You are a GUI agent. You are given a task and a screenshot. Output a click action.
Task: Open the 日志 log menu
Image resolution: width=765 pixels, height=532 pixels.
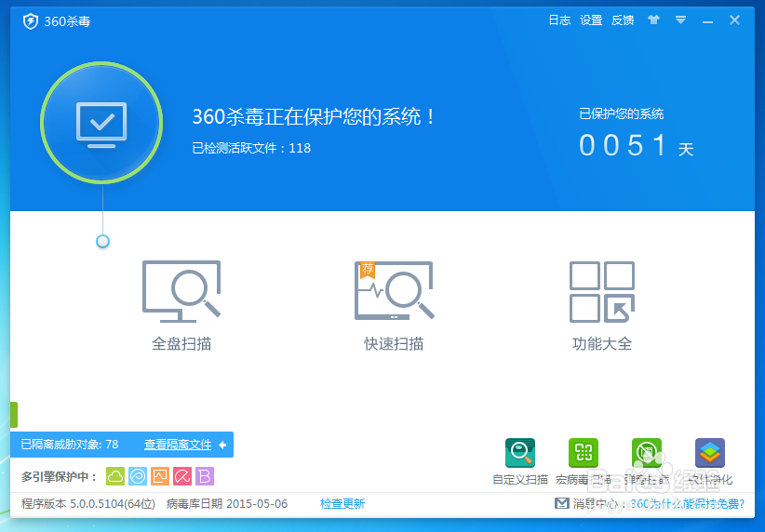coord(559,20)
